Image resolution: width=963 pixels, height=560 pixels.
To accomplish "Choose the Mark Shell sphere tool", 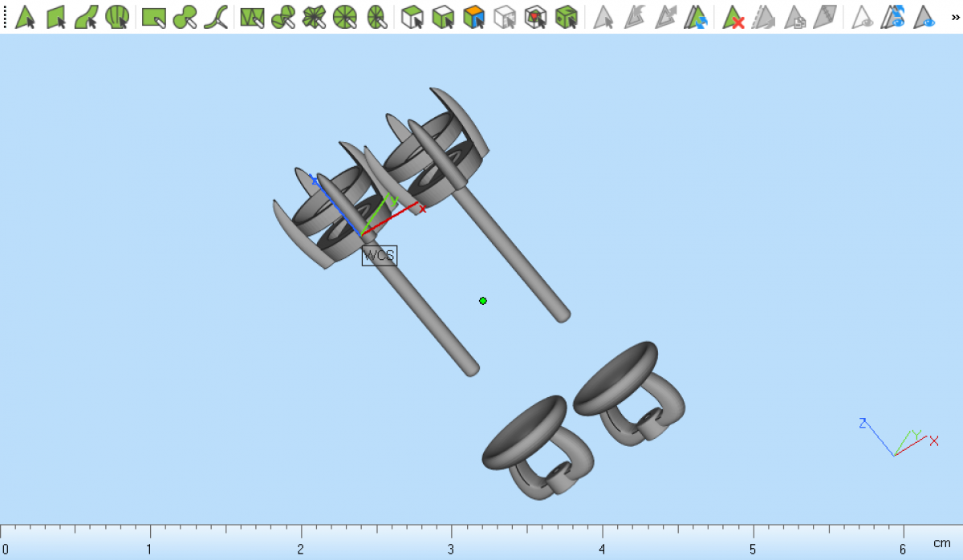I will pyautogui.click(x=118, y=17).
